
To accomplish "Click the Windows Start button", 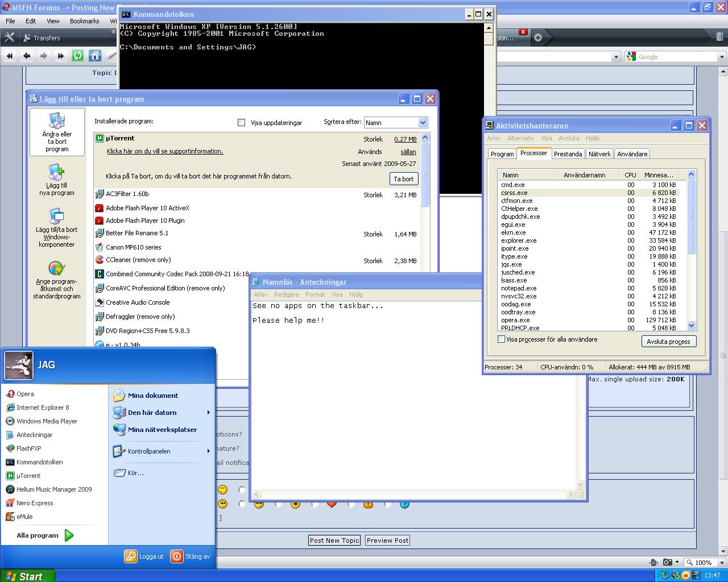I will coord(28,576).
